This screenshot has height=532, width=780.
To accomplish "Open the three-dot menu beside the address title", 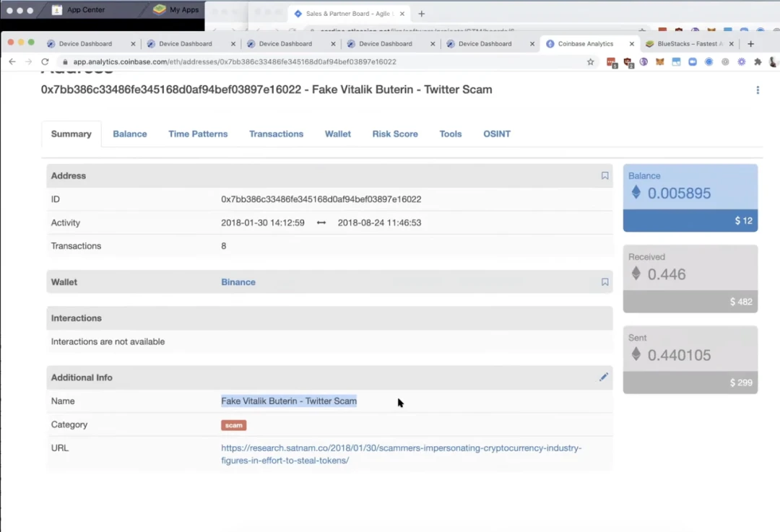I will coord(758,90).
